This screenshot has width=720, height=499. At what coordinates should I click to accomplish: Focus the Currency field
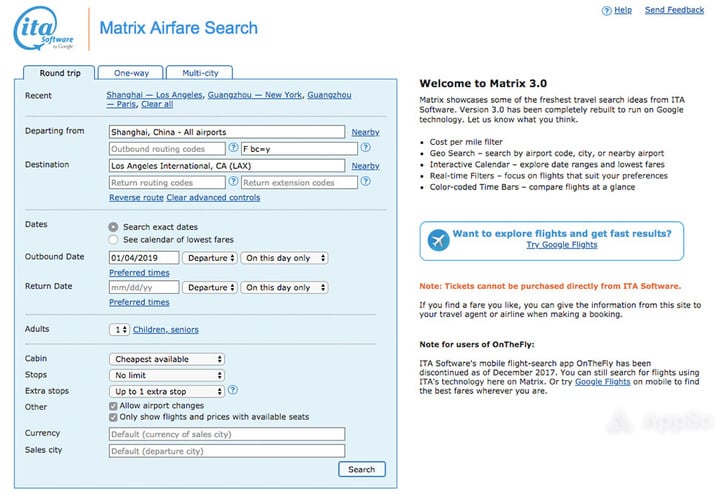(227, 434)
